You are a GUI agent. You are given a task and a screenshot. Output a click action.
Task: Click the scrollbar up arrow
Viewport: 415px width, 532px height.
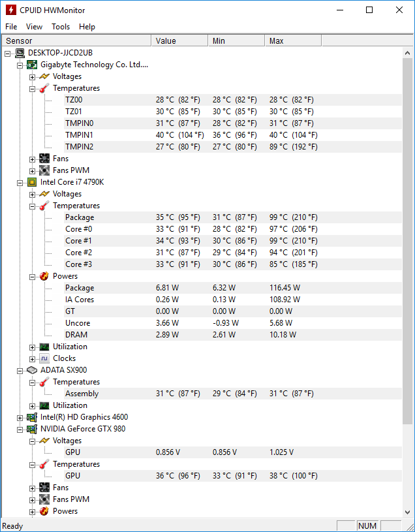coord(408,53)
